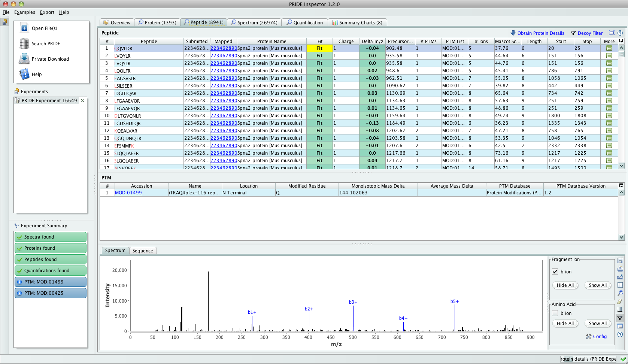Click the PTM: MOD:01499 summary button

tap(51, 282)
